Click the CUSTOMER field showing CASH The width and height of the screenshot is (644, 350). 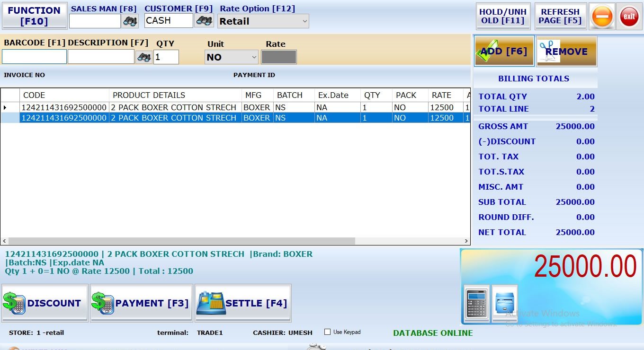tap(169, 21)
